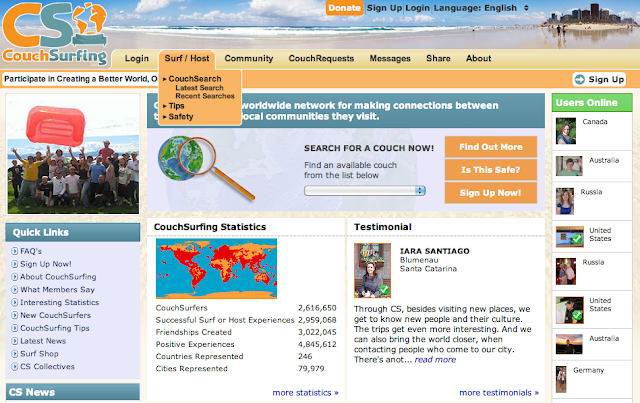Open the first Australia user's photo
Viewport: 640px width, 403px height.
569,166
